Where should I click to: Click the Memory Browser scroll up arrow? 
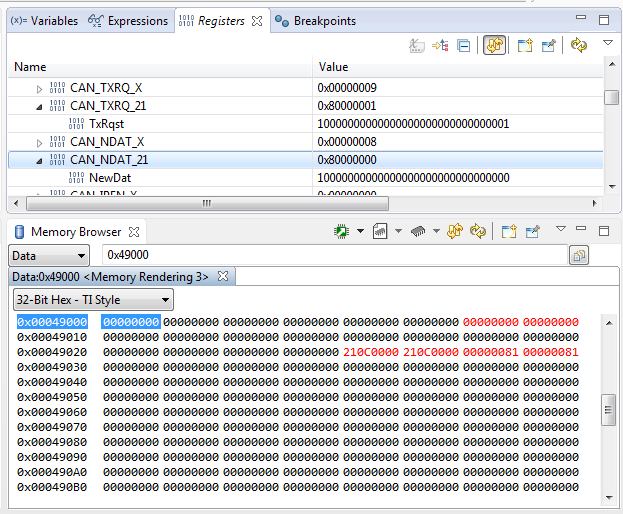pos(609,323)
